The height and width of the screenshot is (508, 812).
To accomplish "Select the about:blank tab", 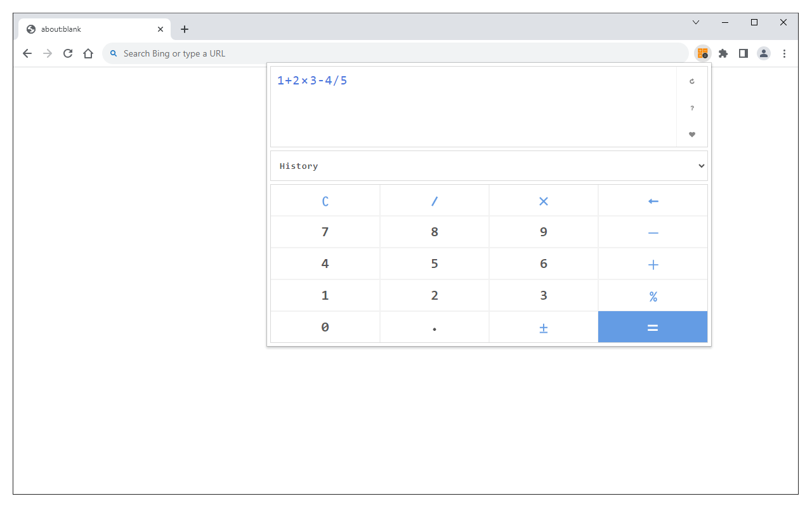I will tap(95, 29).
